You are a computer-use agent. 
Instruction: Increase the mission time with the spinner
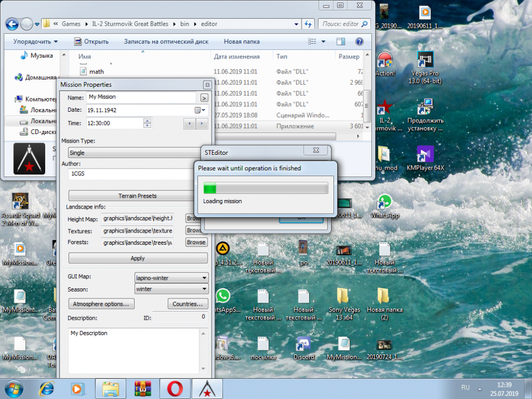tap(147, 120)
